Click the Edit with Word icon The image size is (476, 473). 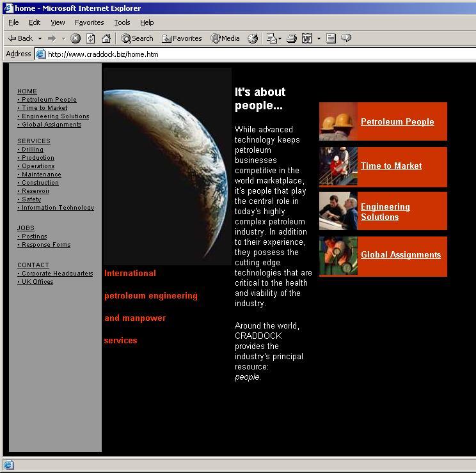(x=307, y=38)
